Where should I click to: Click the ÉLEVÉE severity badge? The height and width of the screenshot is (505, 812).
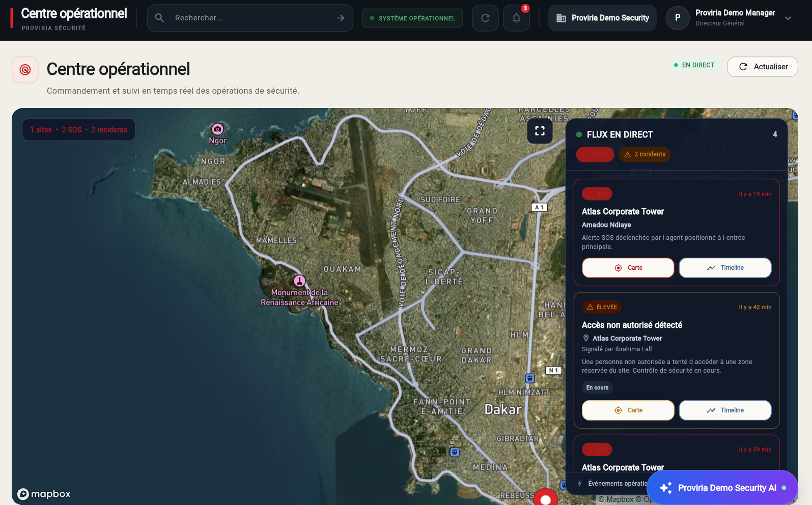[x=602, y=307]
